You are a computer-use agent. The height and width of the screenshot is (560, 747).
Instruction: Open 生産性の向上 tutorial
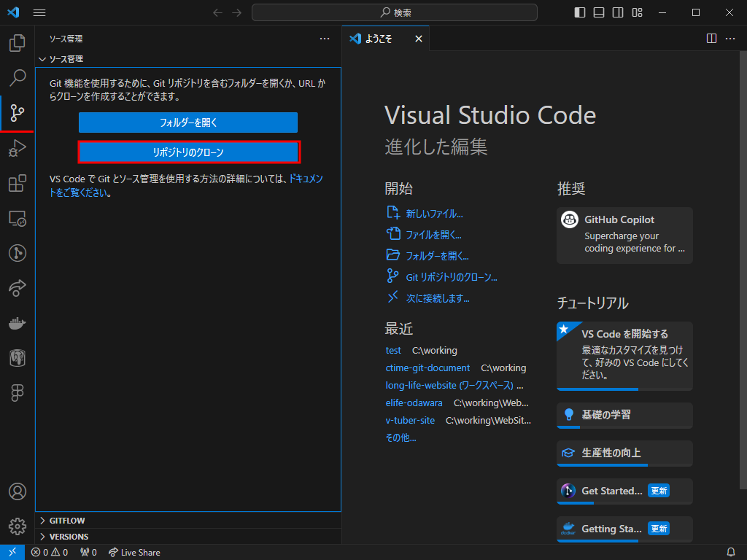(x=624, y=454)
